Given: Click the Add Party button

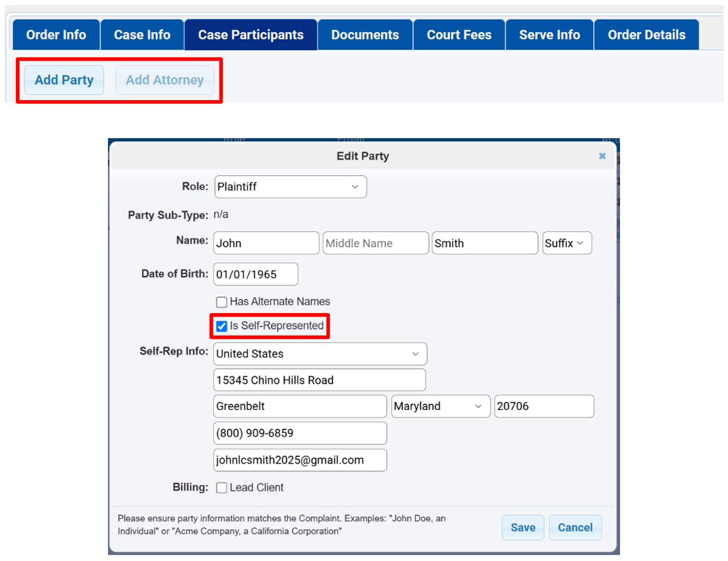Looking at the screenshot, I should click(x=63, y=80).
